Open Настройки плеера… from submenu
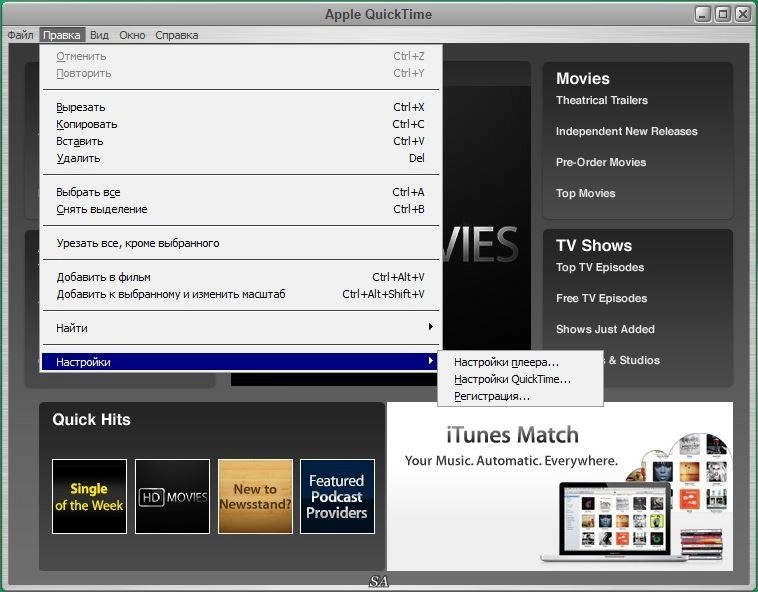The height and width of the screenshot is (592, 758). point(520,362)
